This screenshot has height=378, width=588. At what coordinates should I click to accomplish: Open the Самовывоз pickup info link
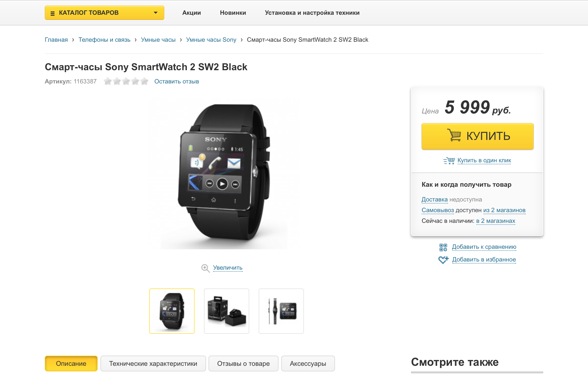438,210
